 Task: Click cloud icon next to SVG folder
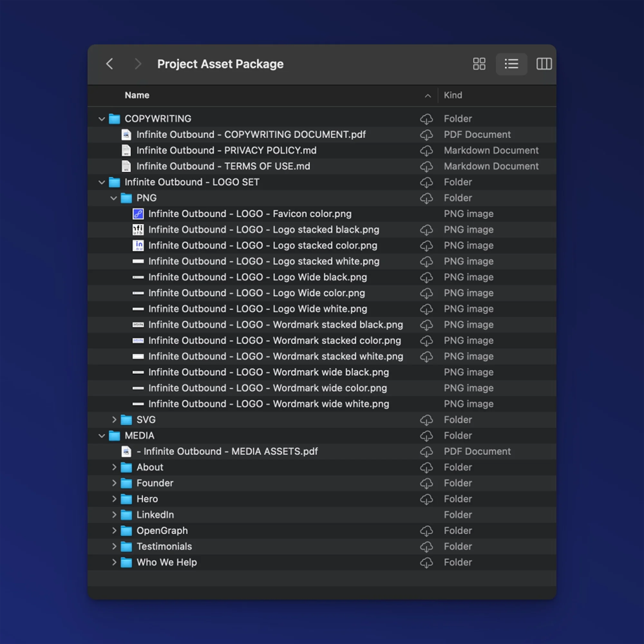coord(426,420)
